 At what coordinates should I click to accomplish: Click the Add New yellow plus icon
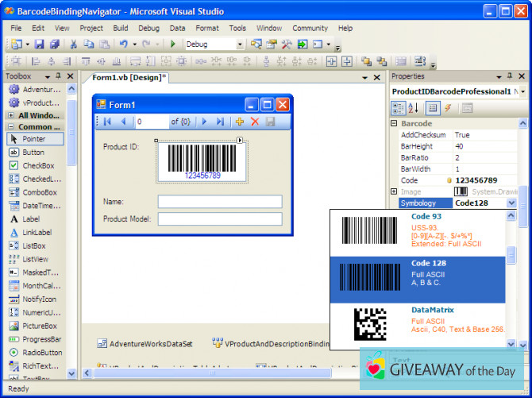[239, 122]
